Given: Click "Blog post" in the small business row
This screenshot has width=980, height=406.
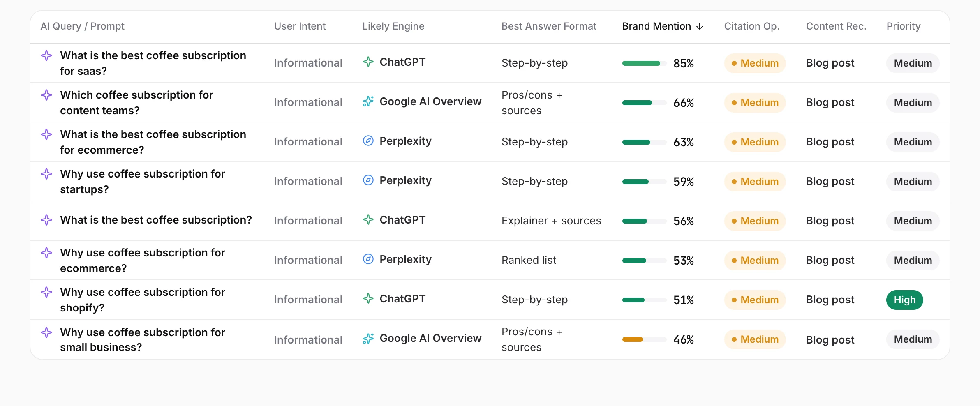Looking at the screenshot, I should [x=830, y=340].
